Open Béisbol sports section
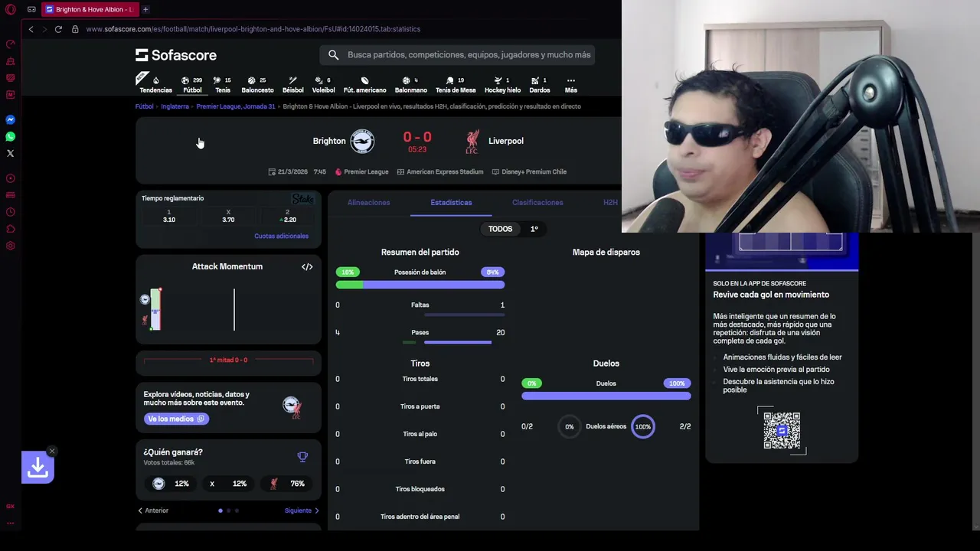Viewport: 980px width, 551px height. click(292, 84)
